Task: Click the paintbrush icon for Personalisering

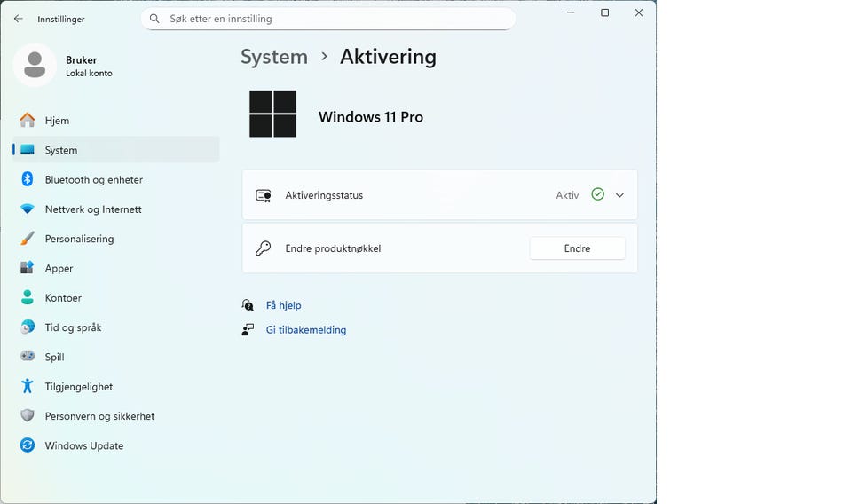Action: (28, 239)
